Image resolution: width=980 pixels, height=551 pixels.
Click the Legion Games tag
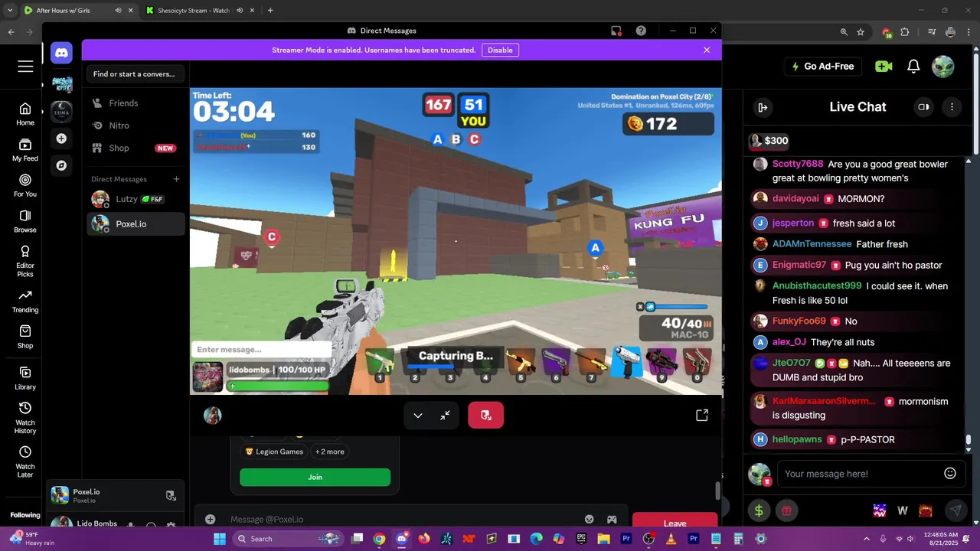point(274,452)
